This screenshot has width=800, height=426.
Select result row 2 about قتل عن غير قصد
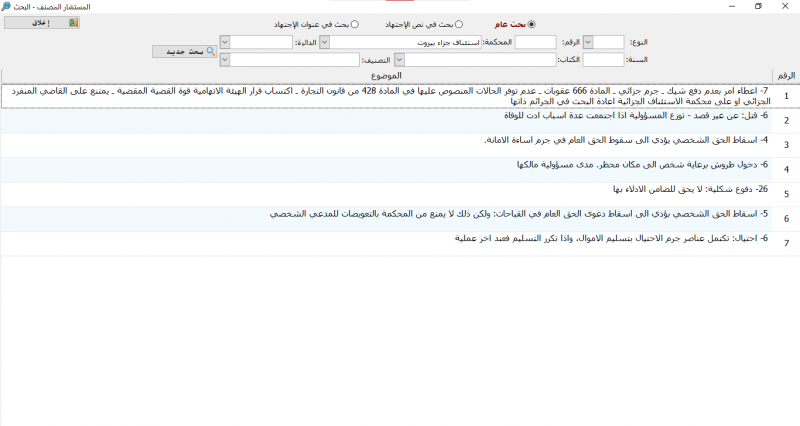386,121
